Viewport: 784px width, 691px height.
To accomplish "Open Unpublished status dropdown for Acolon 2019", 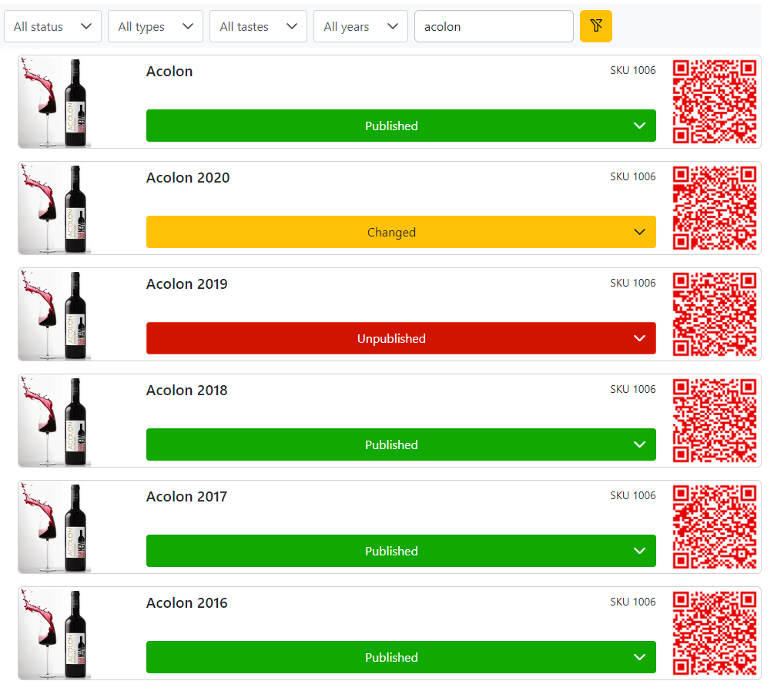I will click(x=400, y=338).
